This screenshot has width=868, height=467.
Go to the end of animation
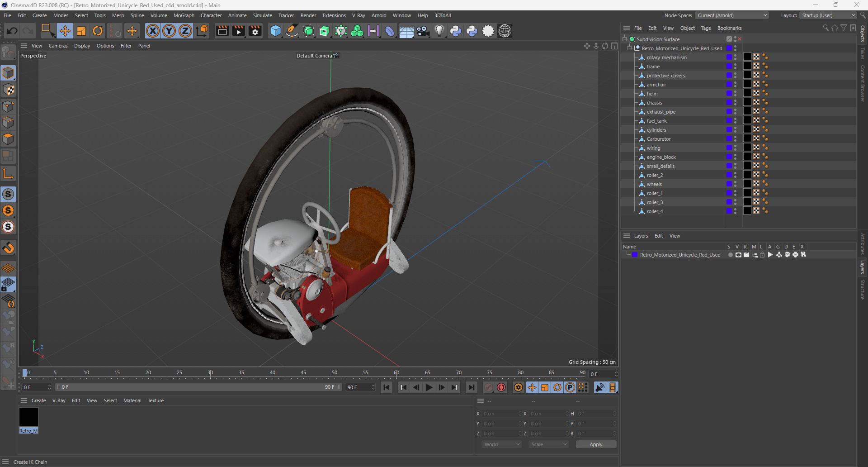(x=471, y=387)
